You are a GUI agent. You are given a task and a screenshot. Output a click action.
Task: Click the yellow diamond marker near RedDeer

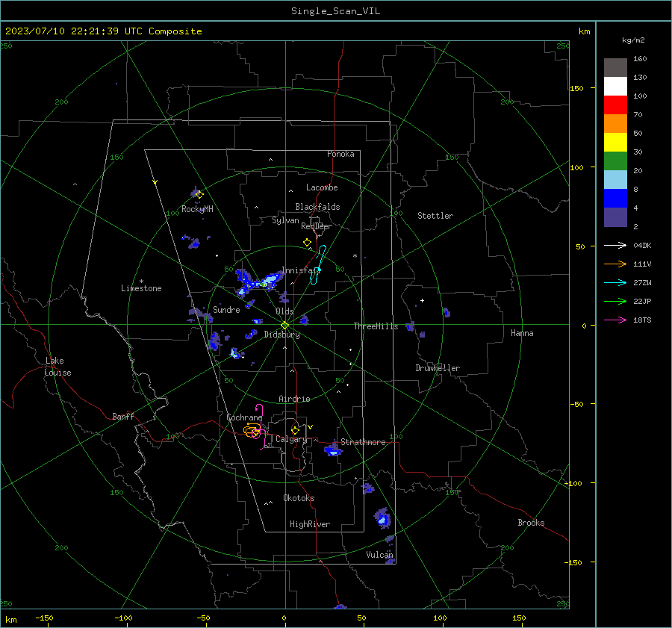pos(307,243)
